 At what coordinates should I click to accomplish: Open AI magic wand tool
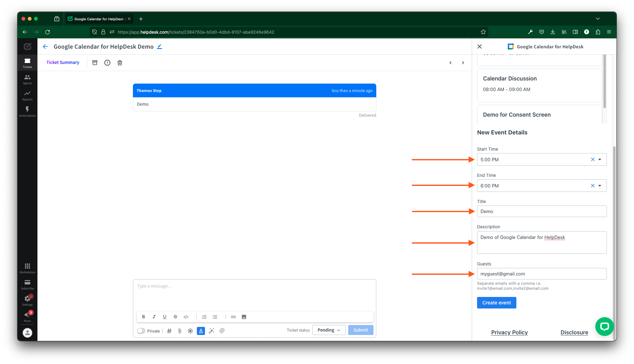[x=212, y=331]
